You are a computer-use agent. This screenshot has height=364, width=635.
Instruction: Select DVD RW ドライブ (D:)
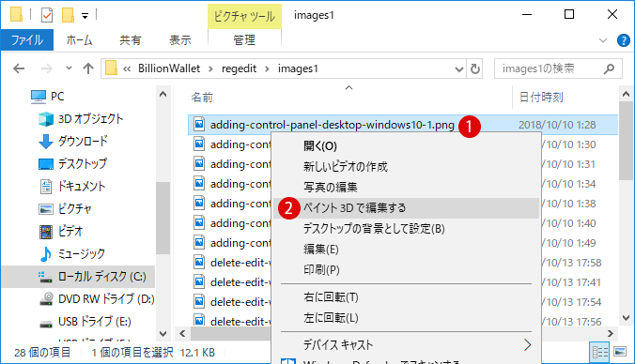tap(97, 299)
